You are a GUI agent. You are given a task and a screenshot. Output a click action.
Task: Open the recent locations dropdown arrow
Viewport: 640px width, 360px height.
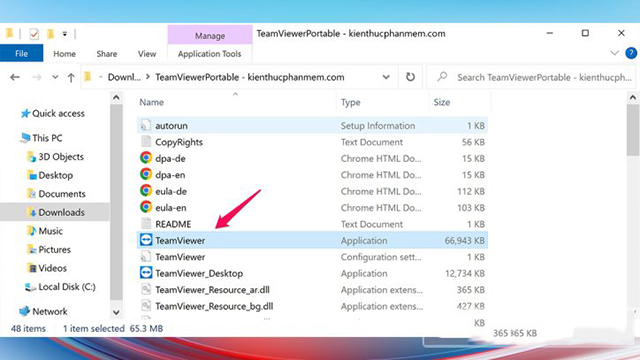pos(55,77)
